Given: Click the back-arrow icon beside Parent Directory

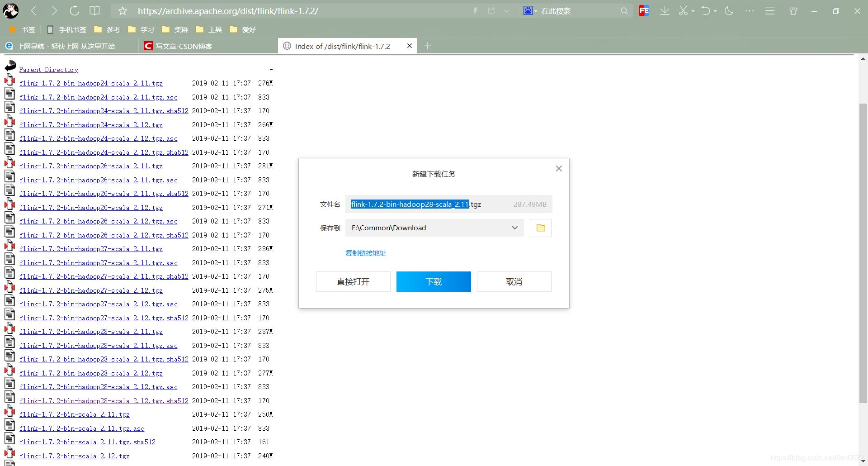Looking at the screenshot, I should 10,66.
